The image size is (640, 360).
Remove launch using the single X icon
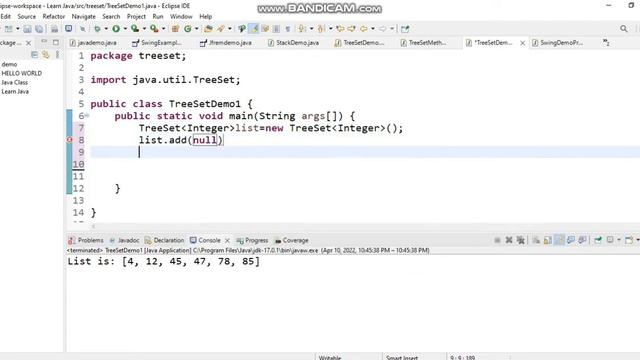pyautogui.click(x=509, y=240)
